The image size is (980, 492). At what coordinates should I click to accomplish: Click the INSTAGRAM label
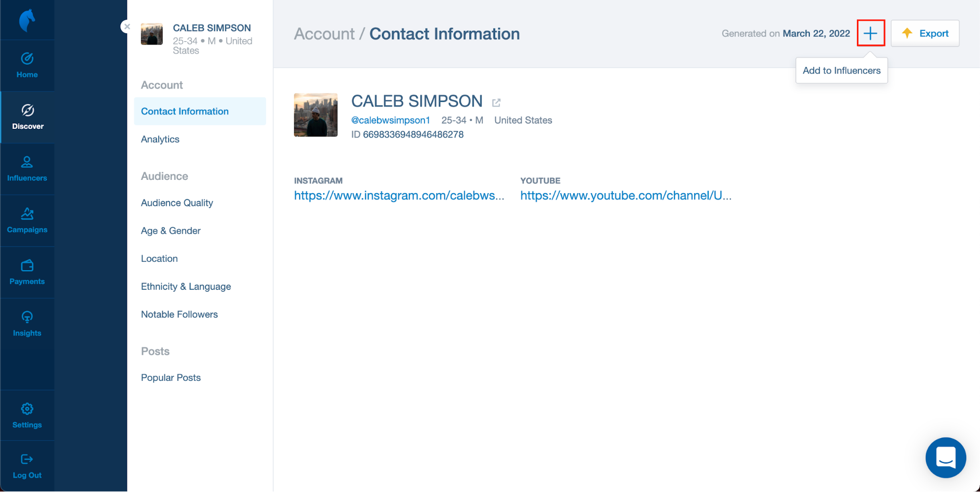[318, 180]
